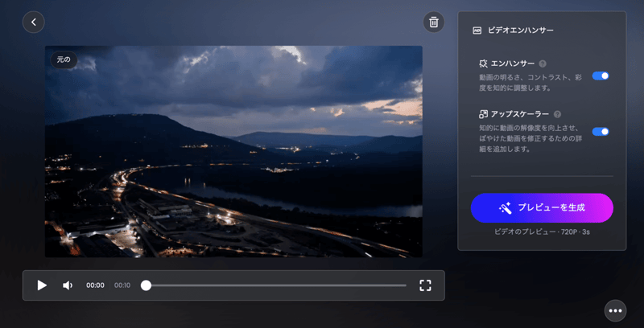Click the エンハンサー sparkle icon
644x328 pixels.
pyautogui.click(x=483, y=64)
